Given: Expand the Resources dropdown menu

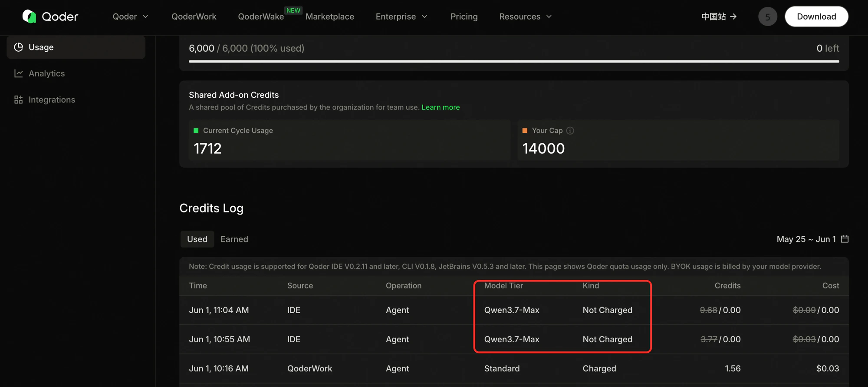Looking at the screenshot, I should click(x=526, y=17).
